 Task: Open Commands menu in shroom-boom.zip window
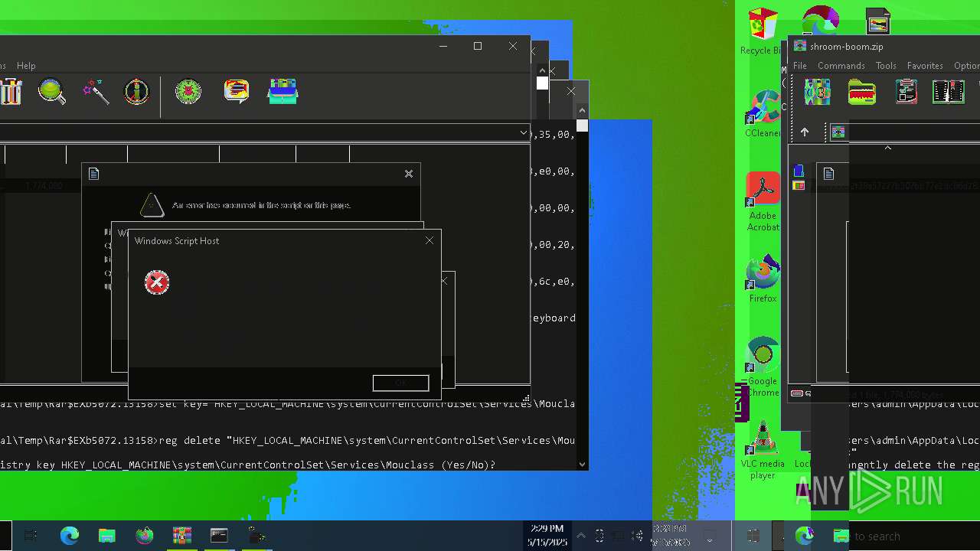pyautogui.click(x=841, y=66)
